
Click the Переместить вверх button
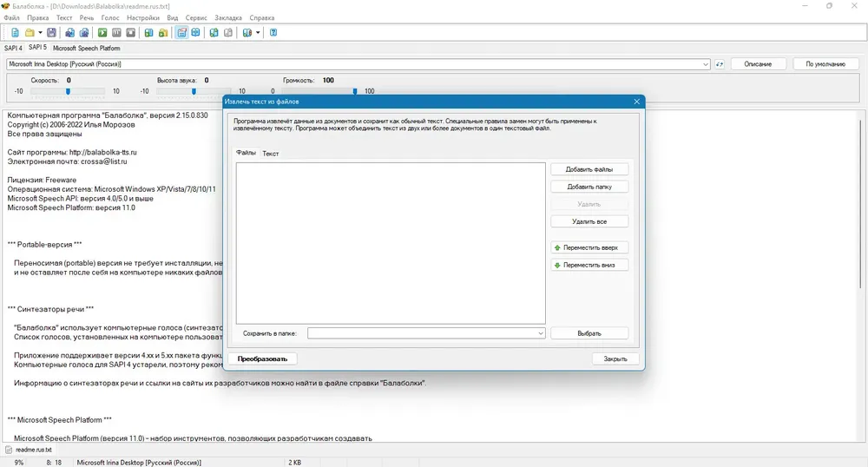pyautogui.click(x=589, y=248)
